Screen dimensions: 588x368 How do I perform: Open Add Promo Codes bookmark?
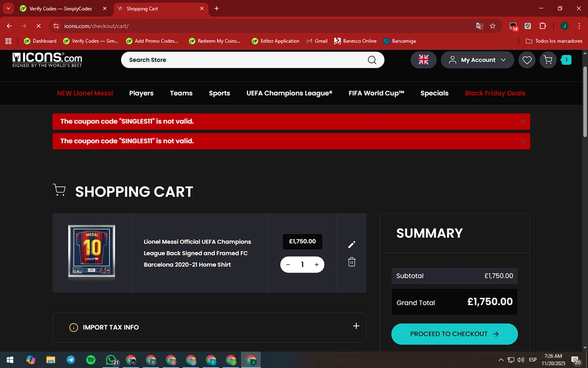[152, 41]
